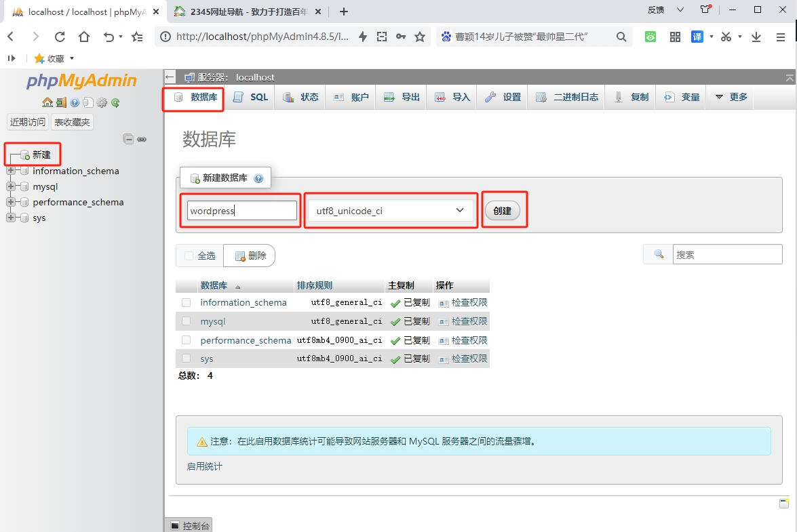The height and width of the screenshot is (532, 797).
Task: Expand performance_schema node in the tree
Action: (11, 202)
